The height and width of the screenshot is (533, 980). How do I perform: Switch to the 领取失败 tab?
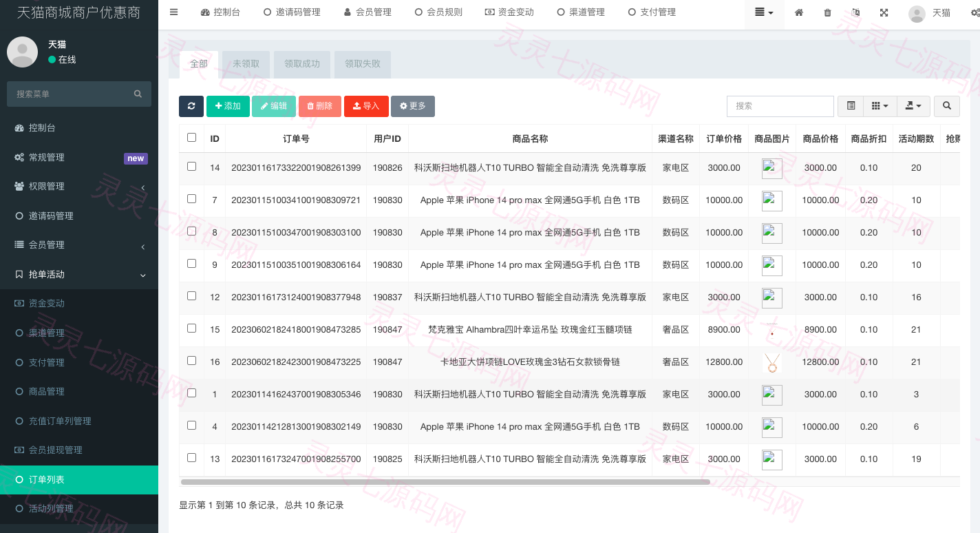click(363, 64)
